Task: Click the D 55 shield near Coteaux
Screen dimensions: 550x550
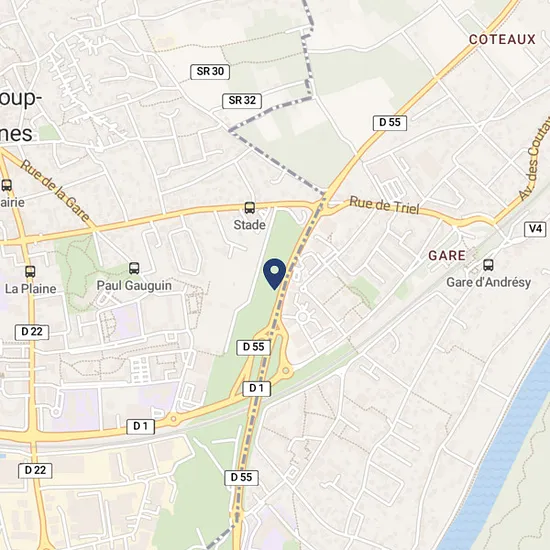Action: tap(390, 122)
